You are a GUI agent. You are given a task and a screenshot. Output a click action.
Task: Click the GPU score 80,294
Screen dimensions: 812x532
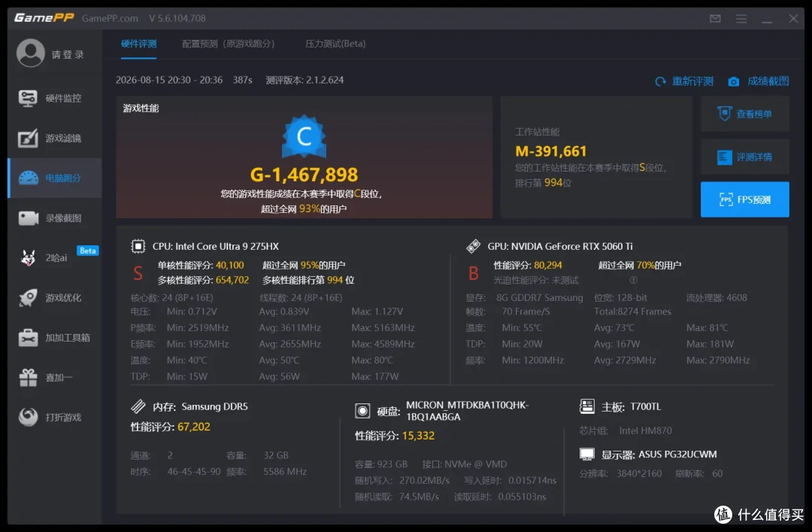click(x=548, y=265)
